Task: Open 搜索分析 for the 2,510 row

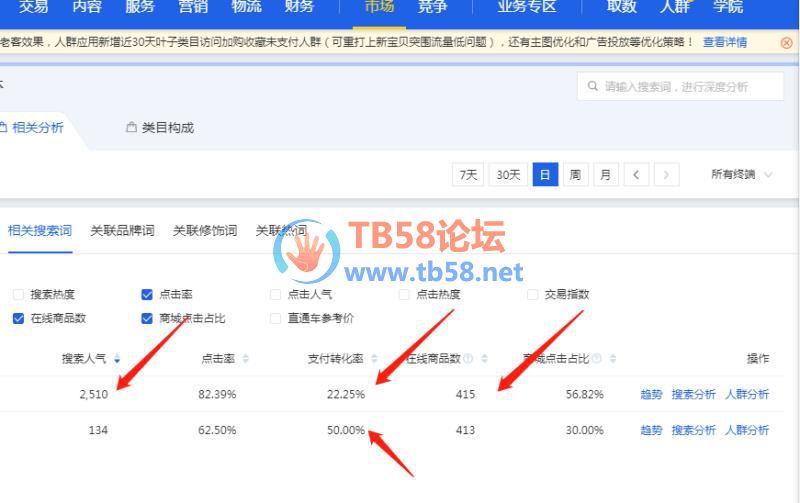Action: pyautogui.click(x=694, y=394)
